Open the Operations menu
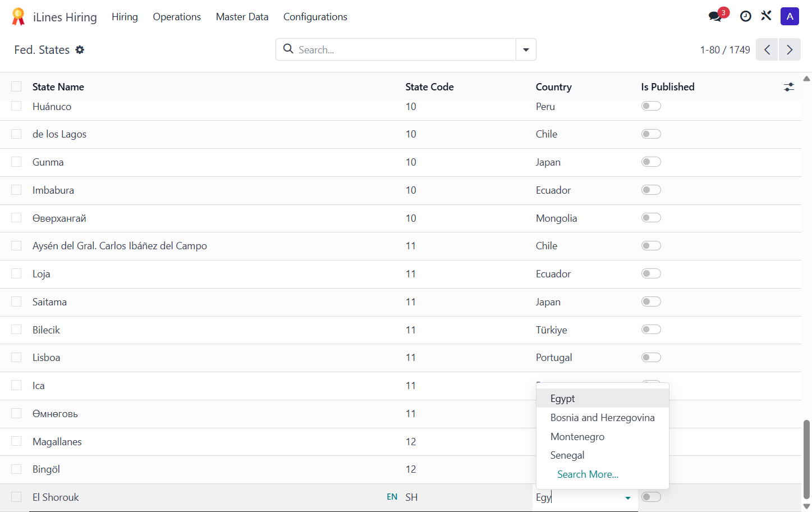The width and height of the screenshot is (812, 512). pos(177,17)
